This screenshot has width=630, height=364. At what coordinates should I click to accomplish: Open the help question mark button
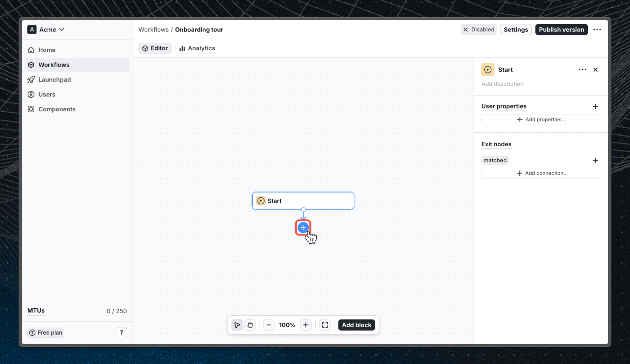pyautogui.click(x=121, y=332)
